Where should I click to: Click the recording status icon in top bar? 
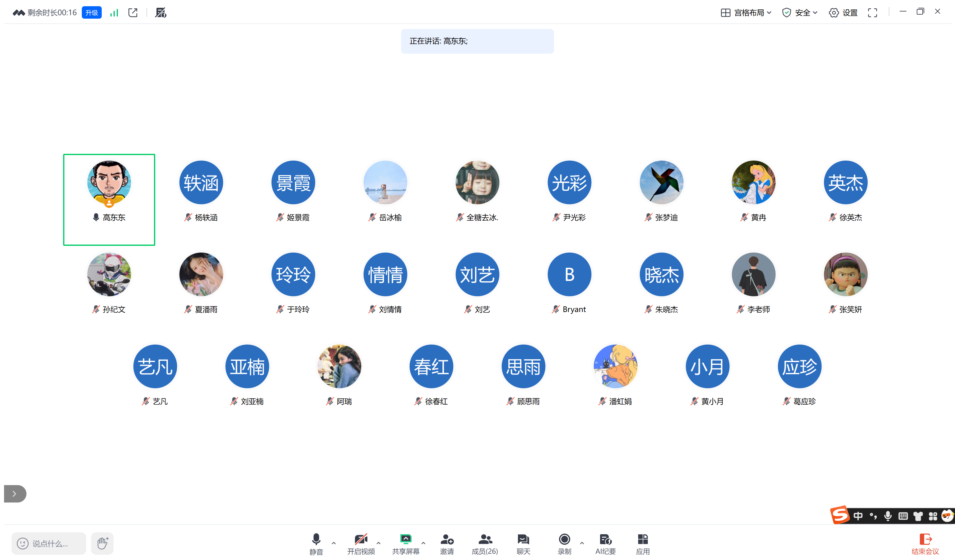click(x=161, y=13)
